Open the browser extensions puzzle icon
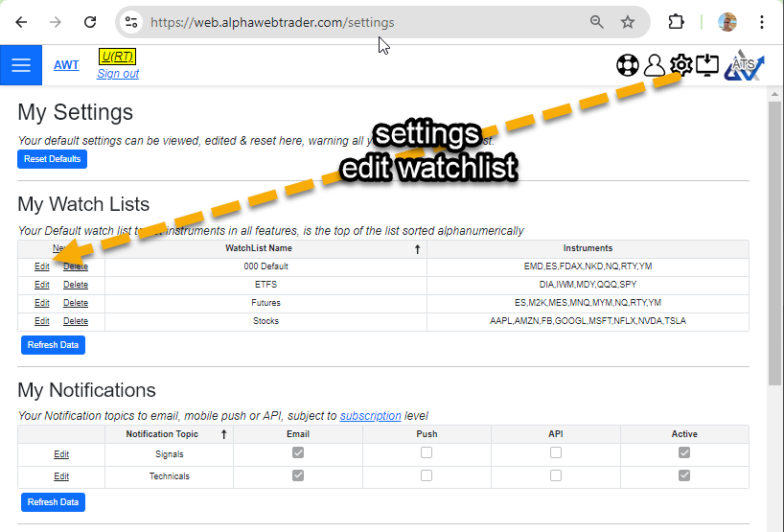 (x=676, y=22)
